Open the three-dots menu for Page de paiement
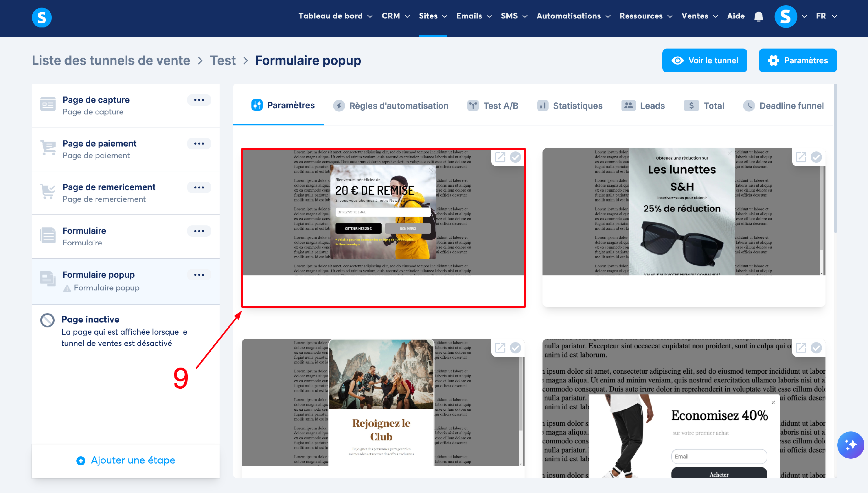868x493 pixels. [199, 144]
